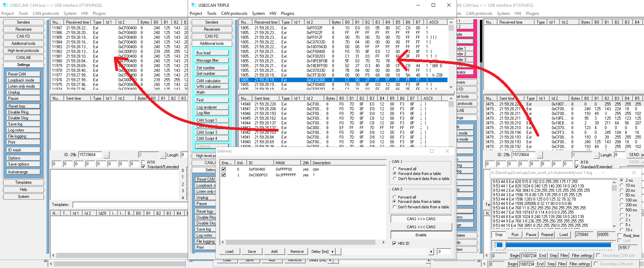Viewport: 644px width, 268px height.
Task: Maximize the USB2CAN TRIPLE window
Action: pos(433,5)
